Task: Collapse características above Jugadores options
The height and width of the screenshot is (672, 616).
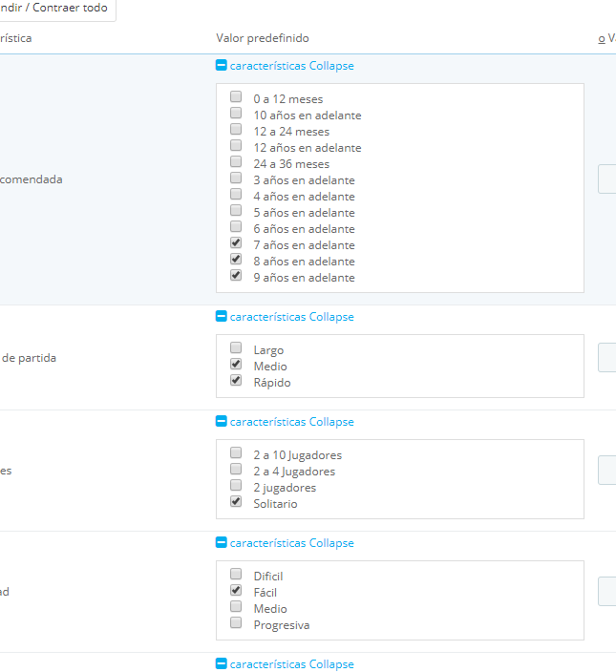Action: click(291, 422)
